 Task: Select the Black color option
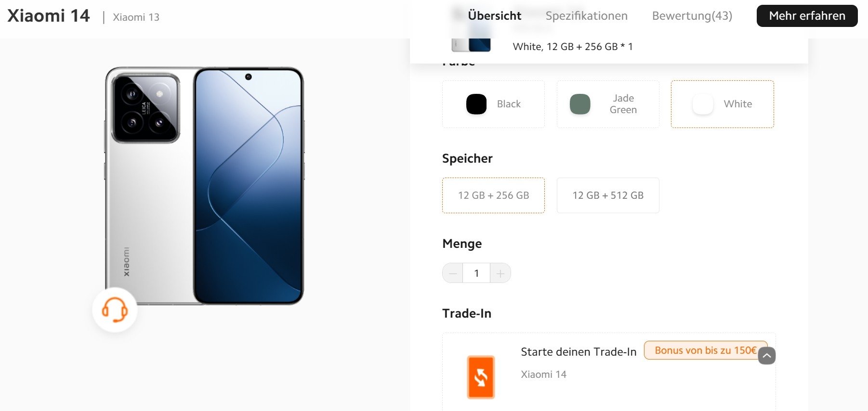click(493, 104)
